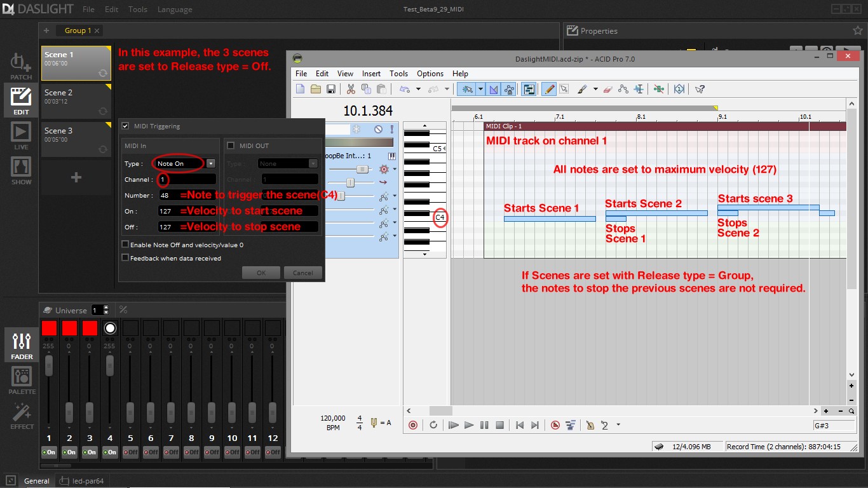
Task: Click Go to Start in ACID Pro transport
Action: (x=519, y=425)
